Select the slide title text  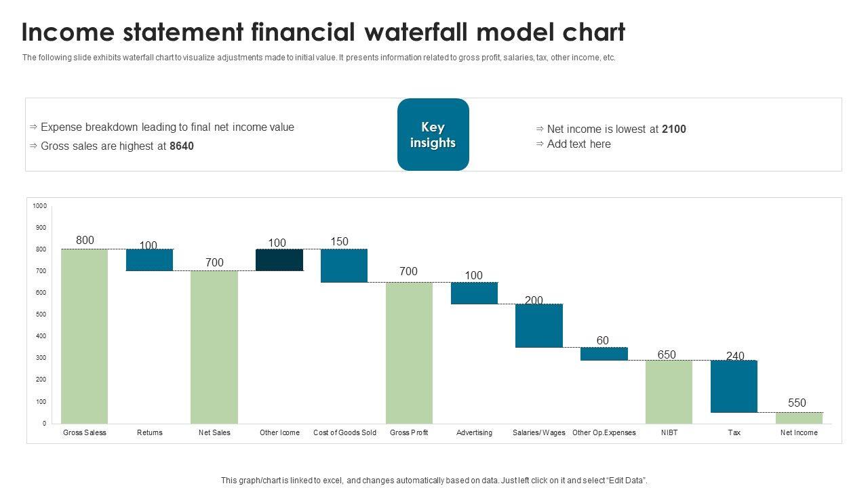pyautogui.click(x=323, y=32)
